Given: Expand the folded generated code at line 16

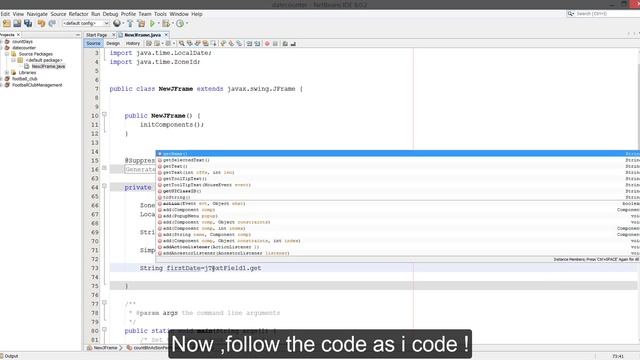Looking at the screenshot, I should tap(104, 168).
